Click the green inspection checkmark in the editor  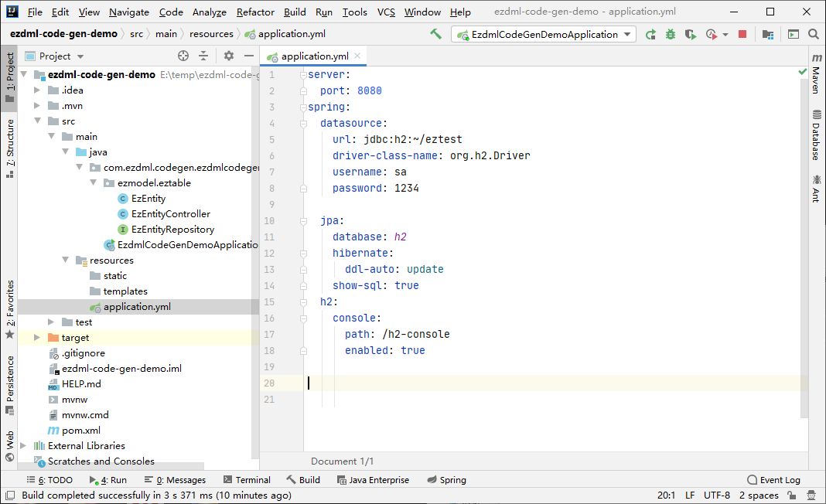[x=802, y=71]
